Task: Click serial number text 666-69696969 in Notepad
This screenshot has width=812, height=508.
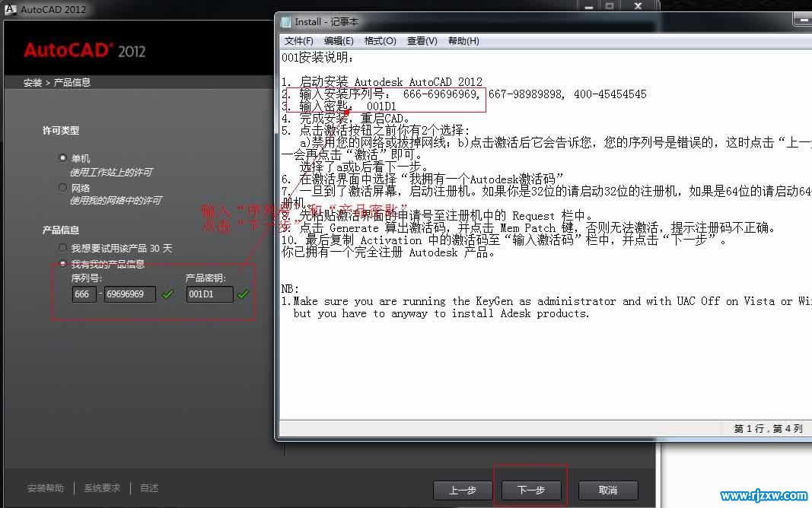Action: [441, 94]
